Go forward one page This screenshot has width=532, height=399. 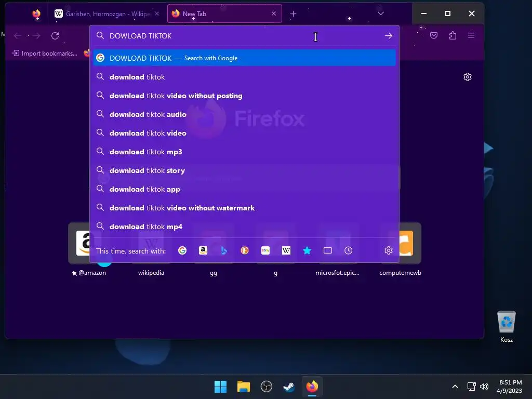click(36, 36)
